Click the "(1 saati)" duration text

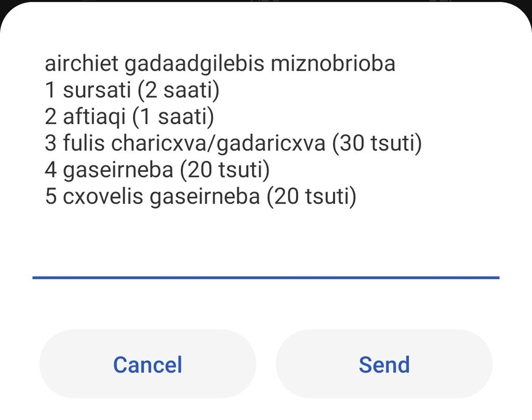(173, 117)
